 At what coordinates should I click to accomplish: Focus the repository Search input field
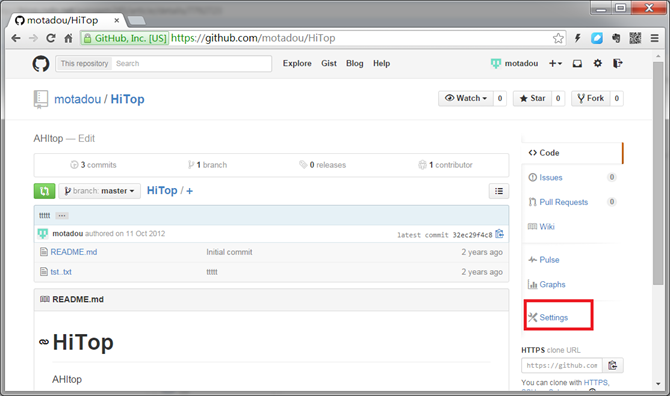(192, 64)
